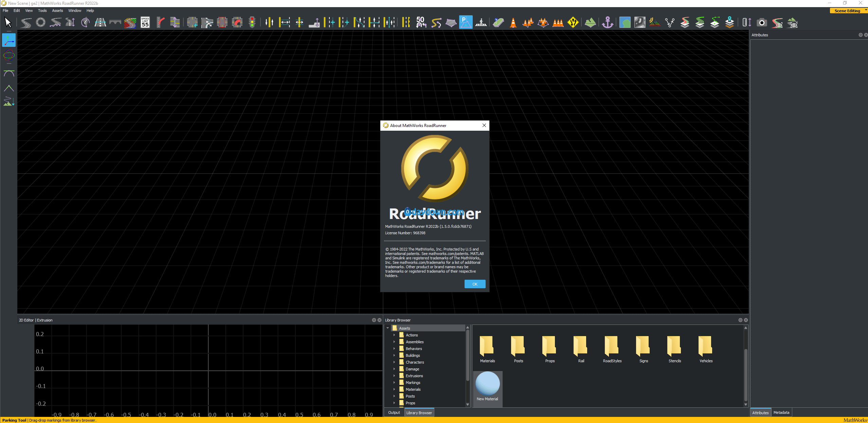Select the Attributes bottom tab
The width and height of the screenshot is (868, 423).
pyautogui.click(x=760, y=412)
